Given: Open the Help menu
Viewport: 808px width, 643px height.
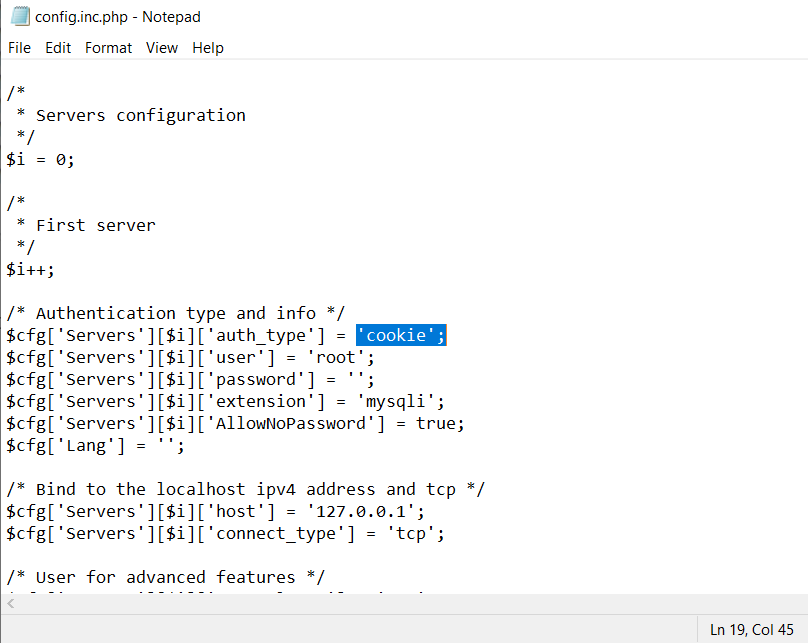Looking at the screenshot, I should tap(208, 48).
